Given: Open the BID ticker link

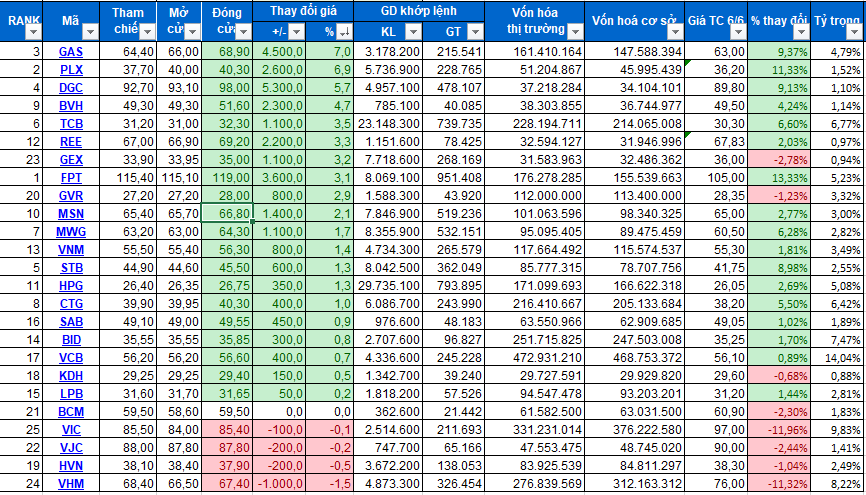Looking at the screenshot, I should (71, 339).
